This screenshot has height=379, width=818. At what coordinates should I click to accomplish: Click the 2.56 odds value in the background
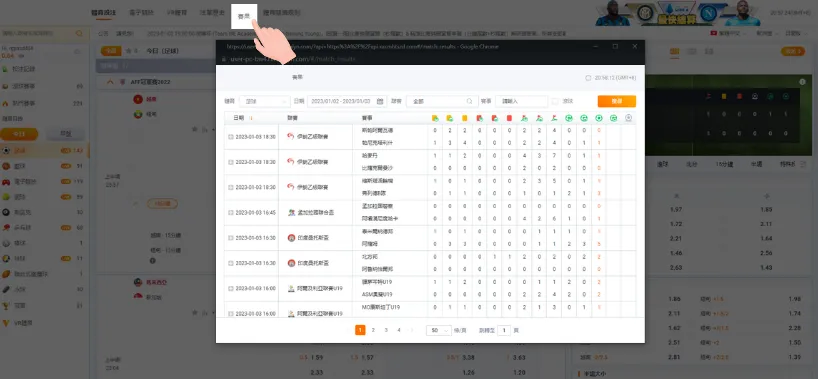(x=766, y=253)
